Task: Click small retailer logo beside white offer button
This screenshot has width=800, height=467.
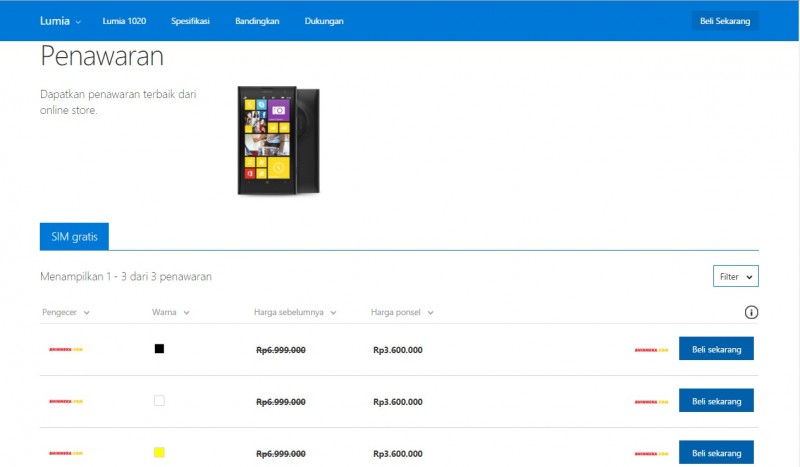Action: pyautogui.click(x=652, y=402)
